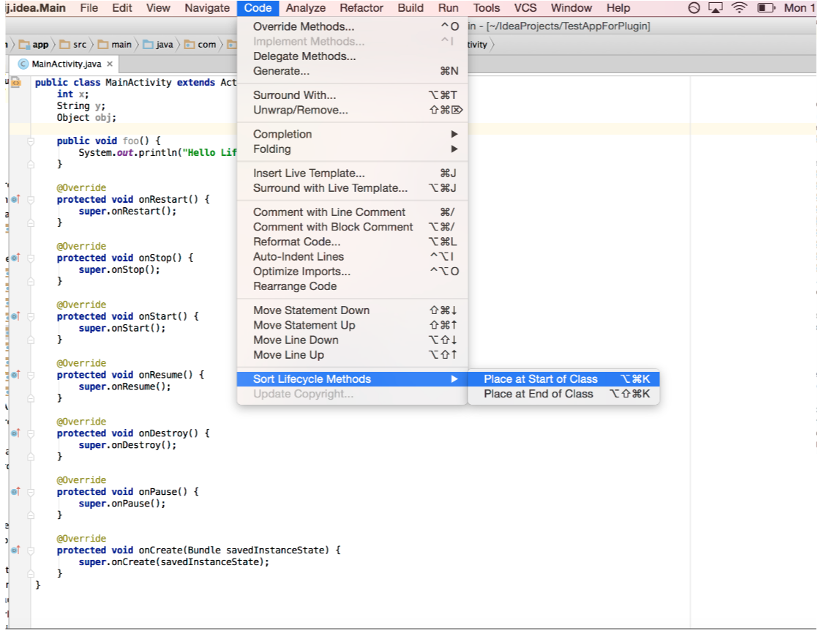Collapse the onCreate method fold marker
840x631 pixels.
[x=31, y=550]
